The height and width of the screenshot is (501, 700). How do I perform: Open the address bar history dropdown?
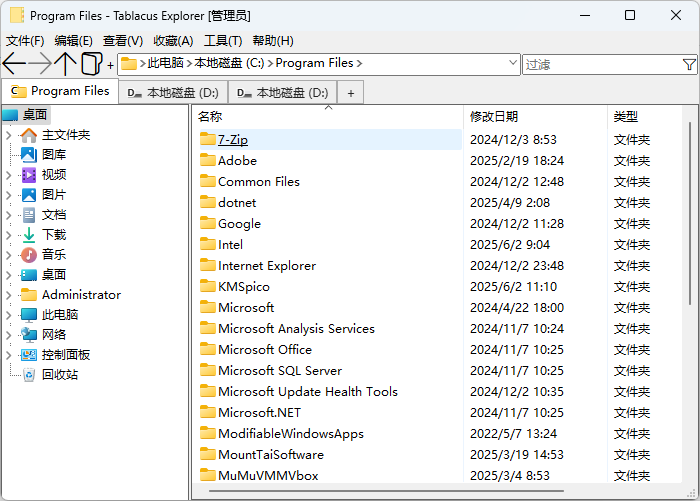[x=513, y=63]
